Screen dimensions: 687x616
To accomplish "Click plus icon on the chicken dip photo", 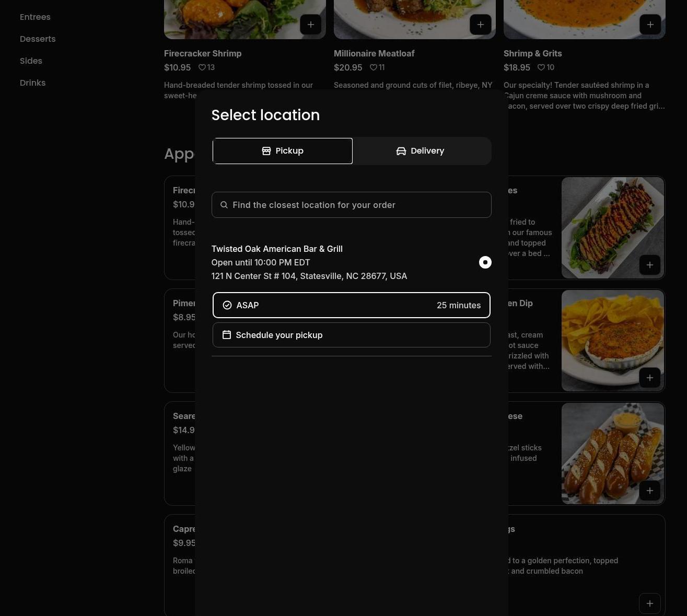I will [649, 378].
